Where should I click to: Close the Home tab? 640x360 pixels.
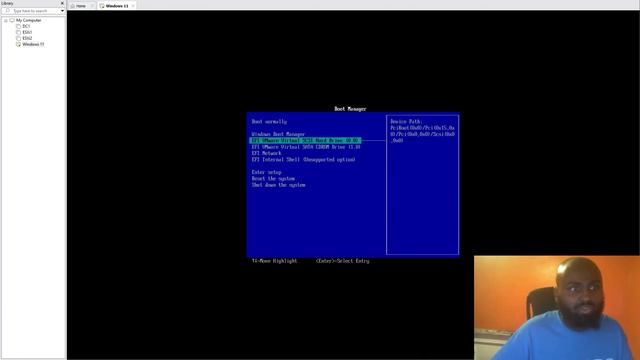pos(91,6)
